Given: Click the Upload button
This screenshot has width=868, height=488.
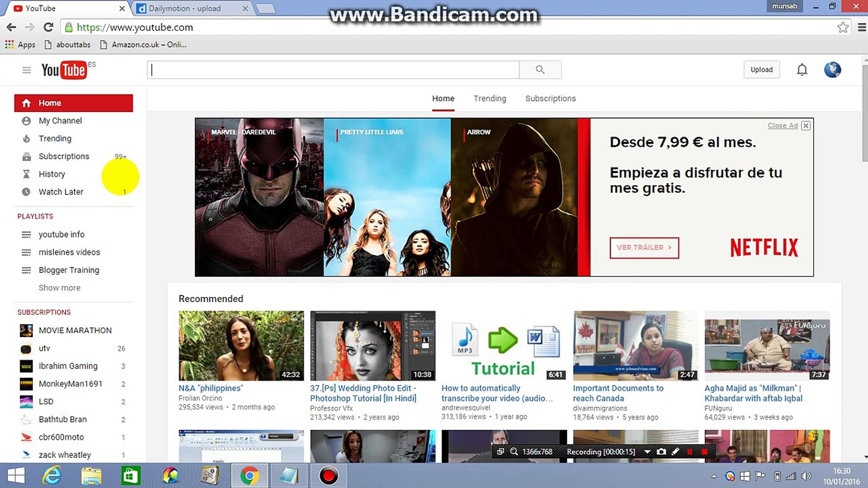Looking at the screenshot, I should tap(761, 70).
